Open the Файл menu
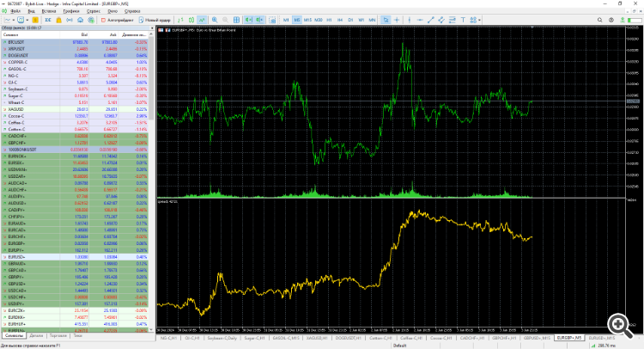 click(15, 11)
